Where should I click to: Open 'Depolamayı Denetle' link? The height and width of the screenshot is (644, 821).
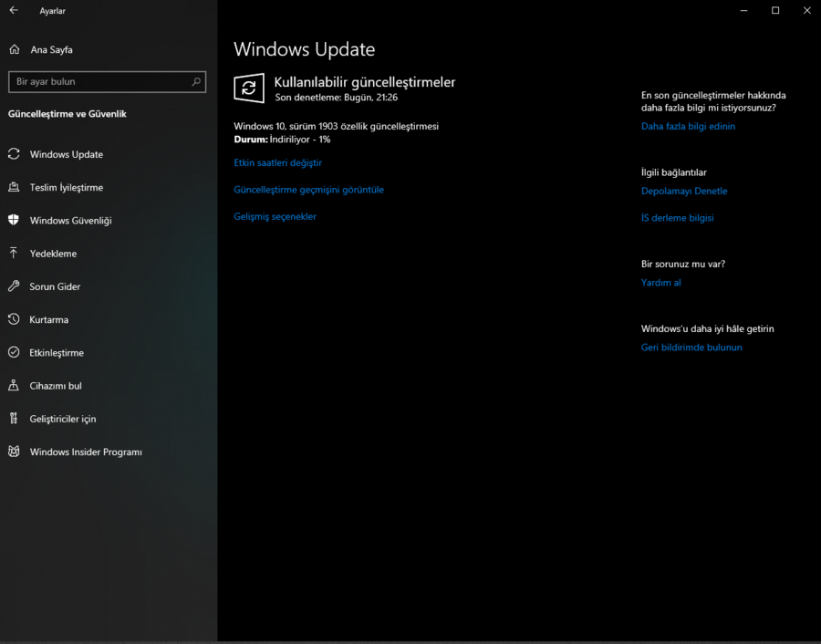[684, 192]
